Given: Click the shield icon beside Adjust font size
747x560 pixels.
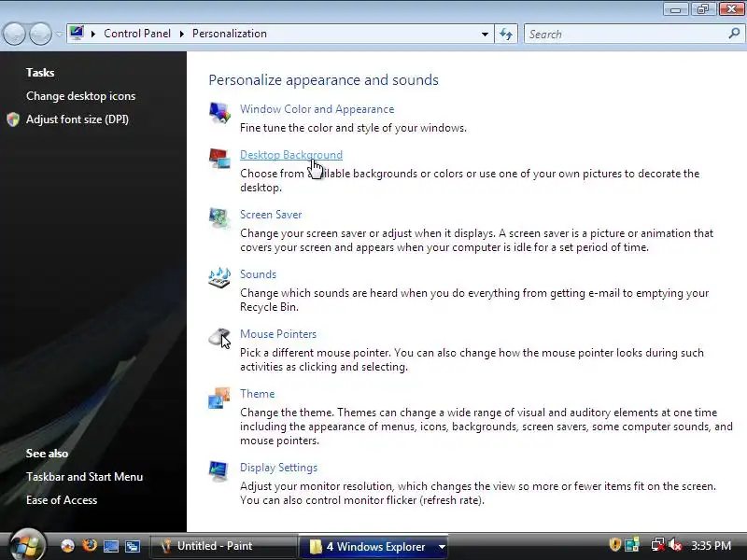Looking at the screenshot, I should [x=13, y=119].
